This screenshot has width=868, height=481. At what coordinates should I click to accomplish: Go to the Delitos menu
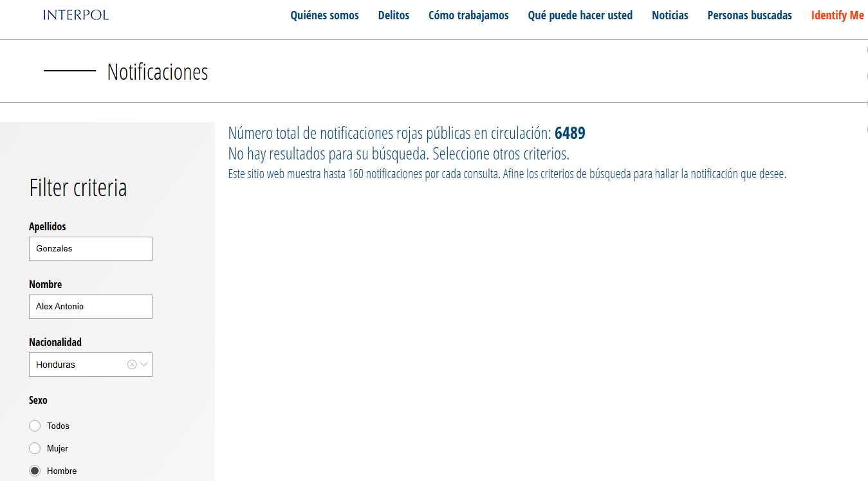pos(393,15)
